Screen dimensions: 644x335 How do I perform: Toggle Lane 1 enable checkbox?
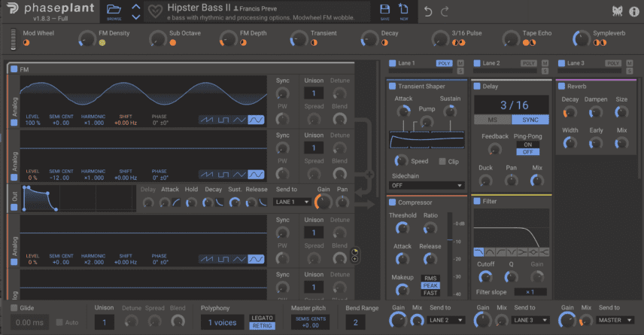[392, 63]
